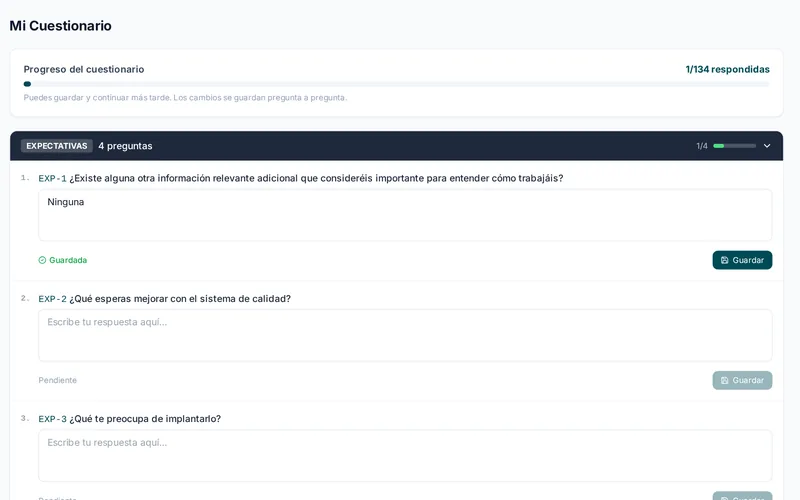This screenshot has width=800, height=500.
Task: Click the save icon in EXP-1 Guardar button
Action: (x=724, y=260)
